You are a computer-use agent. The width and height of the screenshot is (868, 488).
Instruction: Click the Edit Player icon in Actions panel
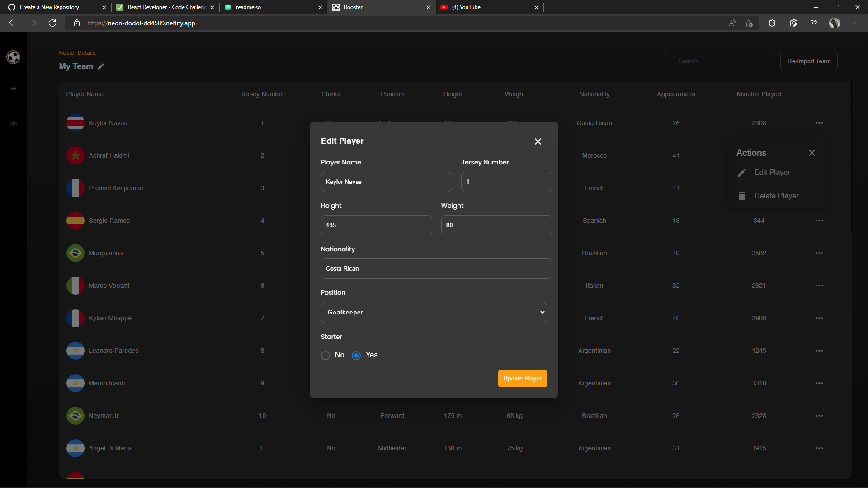tap(742, 172)
